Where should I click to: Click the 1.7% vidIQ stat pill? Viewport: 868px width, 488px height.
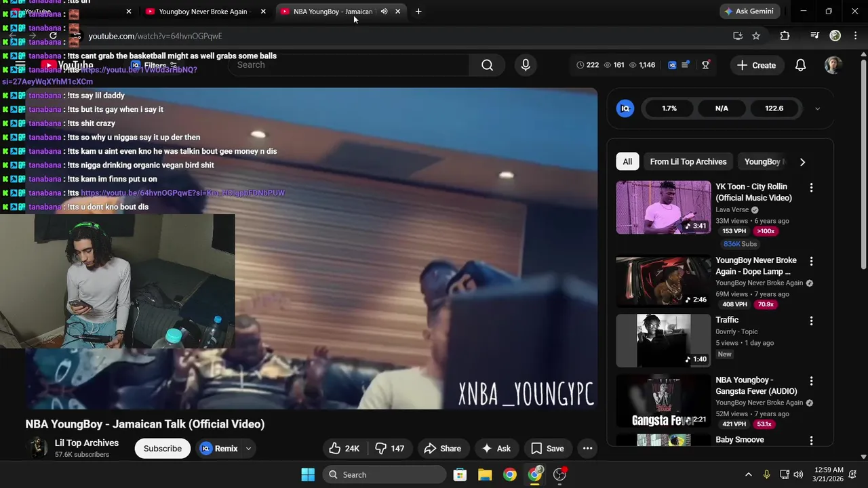pos(669,108)
